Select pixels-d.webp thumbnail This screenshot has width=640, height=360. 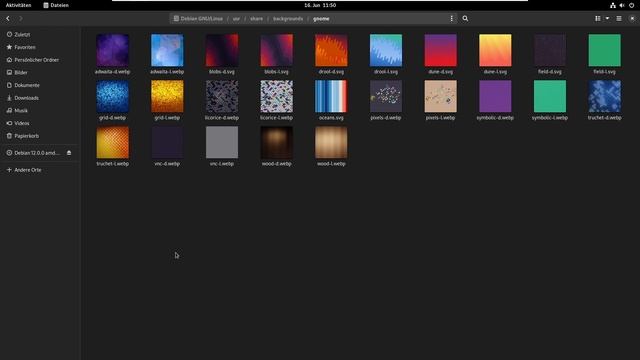(x=386, y=96)
